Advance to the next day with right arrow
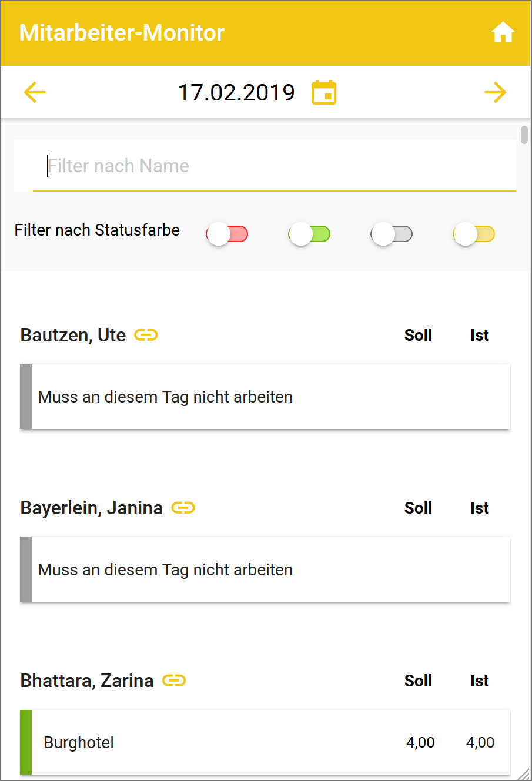Screen dimensions: 532x781 point(495,92)
